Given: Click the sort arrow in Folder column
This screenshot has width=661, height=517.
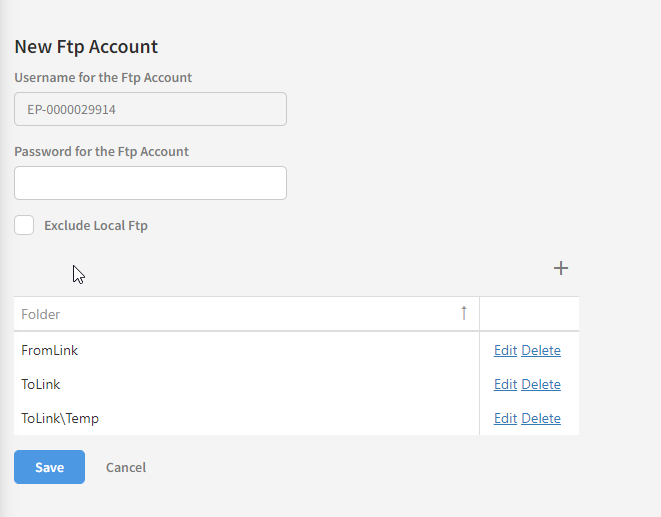Looking at the screenshot, I should point(464,313).
